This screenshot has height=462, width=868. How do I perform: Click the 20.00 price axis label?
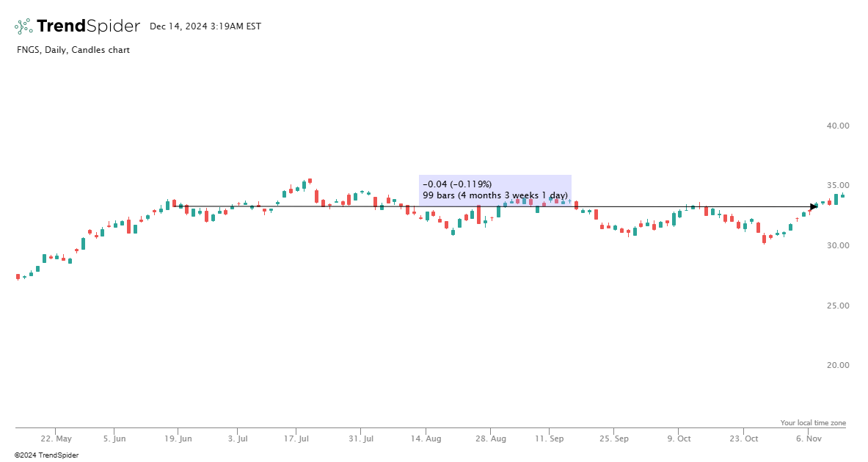pos(838,365)
